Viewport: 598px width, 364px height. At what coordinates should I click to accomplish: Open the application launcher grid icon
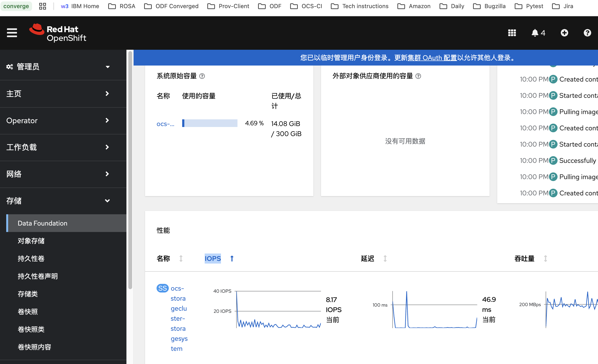(x=512, y=33)
